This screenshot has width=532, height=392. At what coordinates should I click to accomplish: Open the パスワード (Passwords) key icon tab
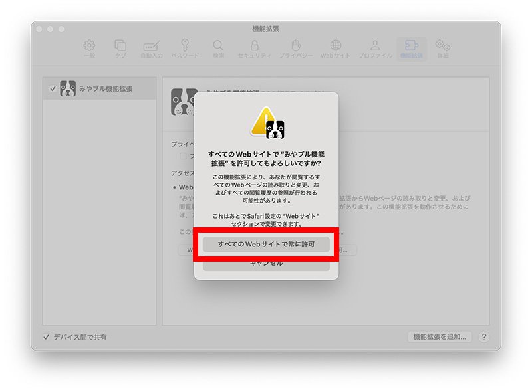tap(185, 49)
